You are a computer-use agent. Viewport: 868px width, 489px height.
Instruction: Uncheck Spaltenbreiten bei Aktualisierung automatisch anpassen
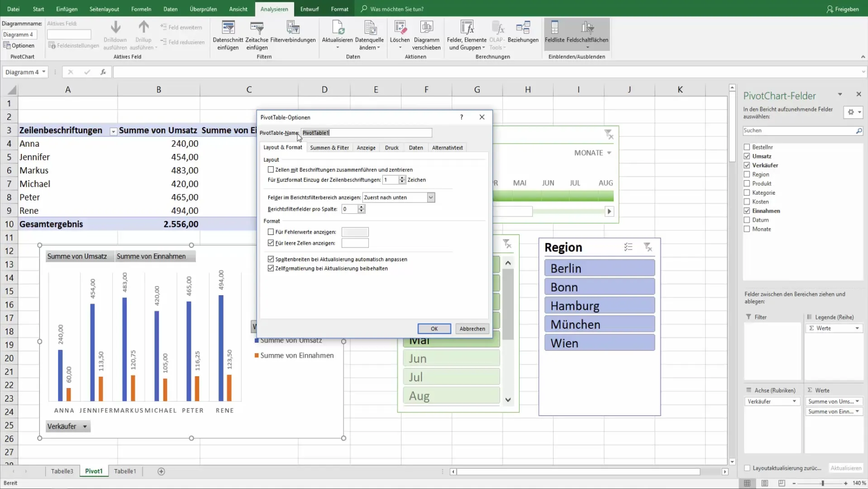click(x=271, y=259)
